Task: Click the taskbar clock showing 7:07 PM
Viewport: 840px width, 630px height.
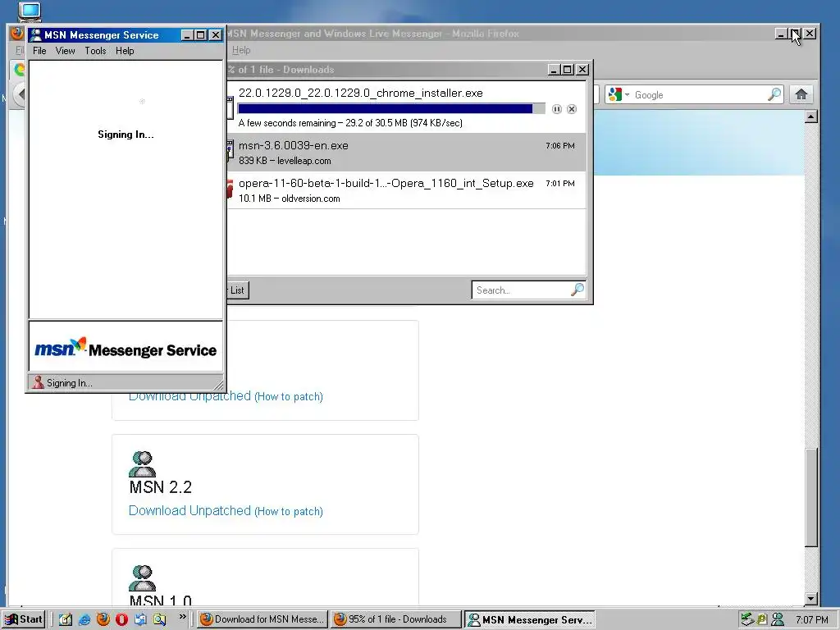Action: (x=812, y=620)
